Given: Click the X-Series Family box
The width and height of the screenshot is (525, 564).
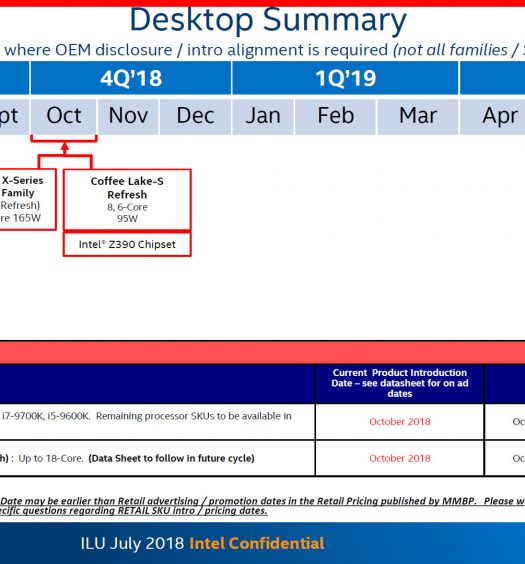Looking at the screenshot, I should [x=28, y=199].
